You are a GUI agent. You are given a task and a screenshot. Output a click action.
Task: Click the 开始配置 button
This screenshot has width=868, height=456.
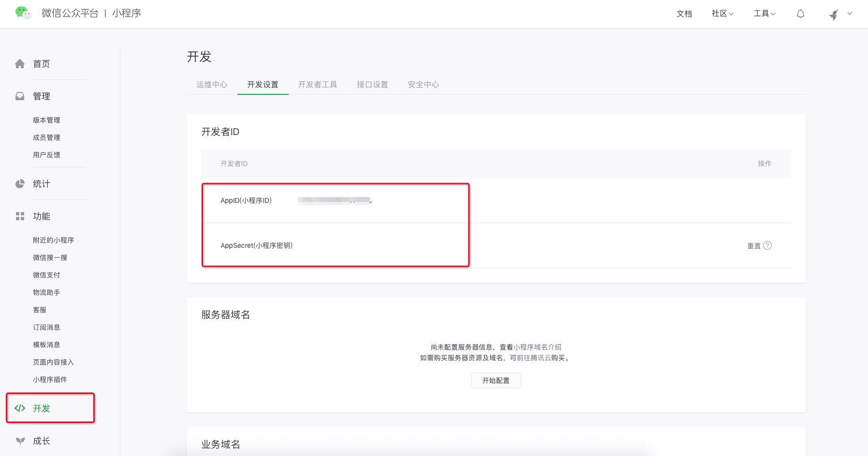tap(496, 380)
